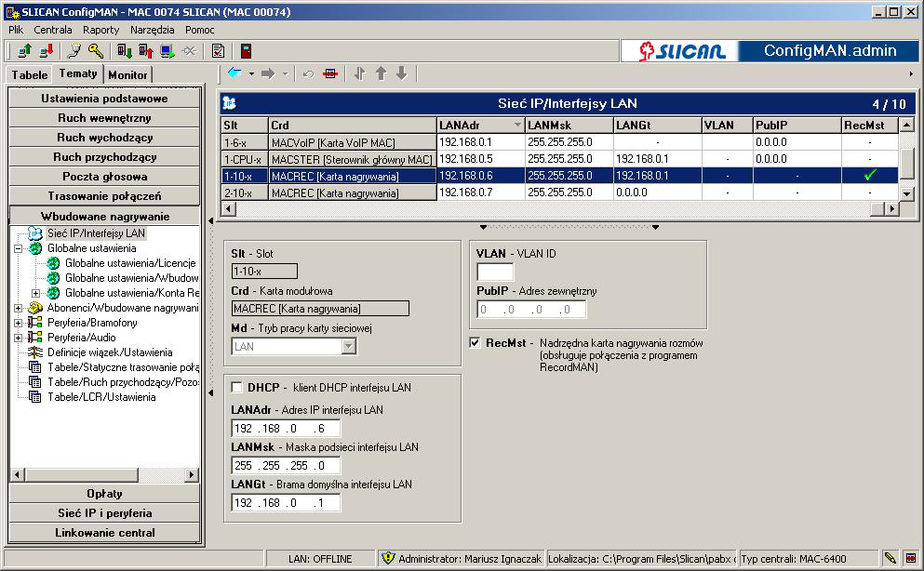
Task: Open the Centrala menu
Action: pos(53,30)
